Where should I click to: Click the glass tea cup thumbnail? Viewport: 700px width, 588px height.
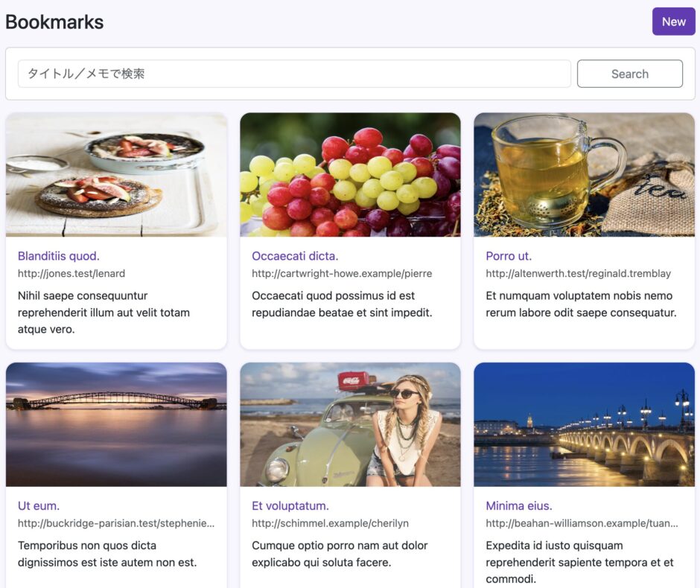coord(584,175)
